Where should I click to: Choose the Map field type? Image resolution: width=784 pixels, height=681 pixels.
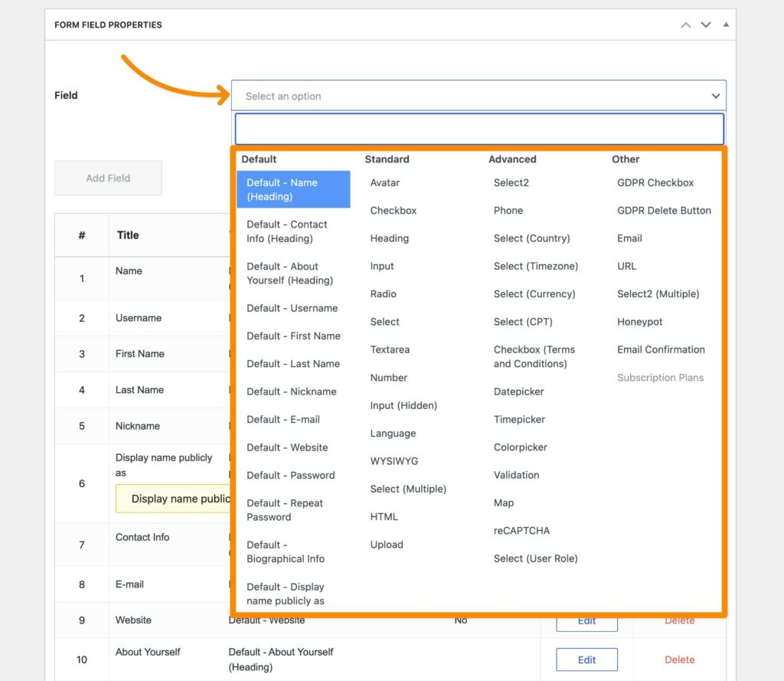click(x=504, y=503)
